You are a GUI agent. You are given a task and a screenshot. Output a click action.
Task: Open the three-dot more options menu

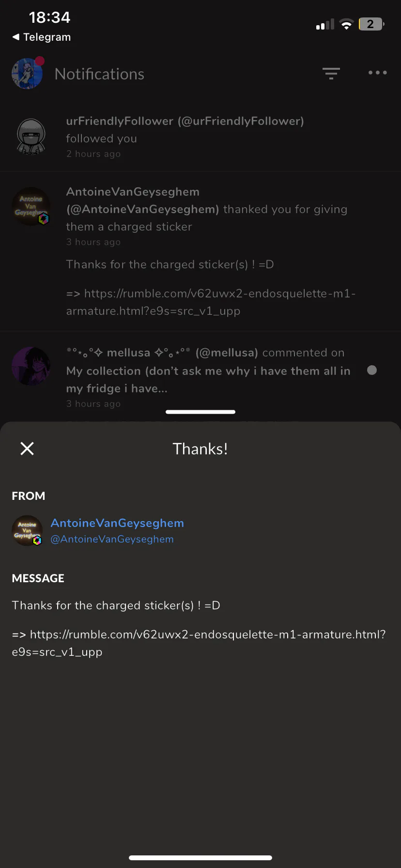tap(377, 73)
